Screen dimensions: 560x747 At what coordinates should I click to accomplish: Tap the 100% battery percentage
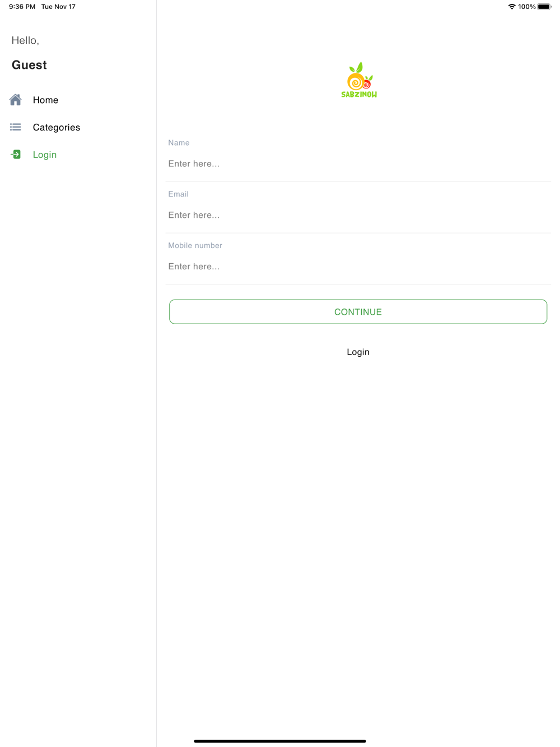527,7
